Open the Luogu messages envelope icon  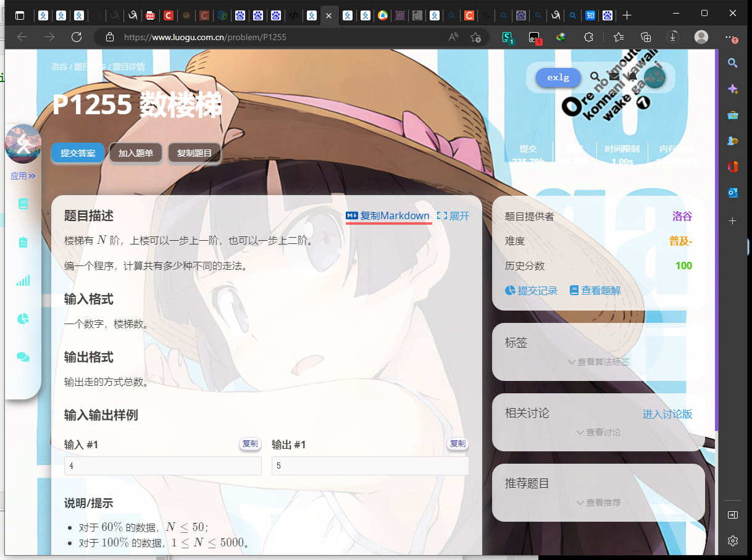(614, 77)
